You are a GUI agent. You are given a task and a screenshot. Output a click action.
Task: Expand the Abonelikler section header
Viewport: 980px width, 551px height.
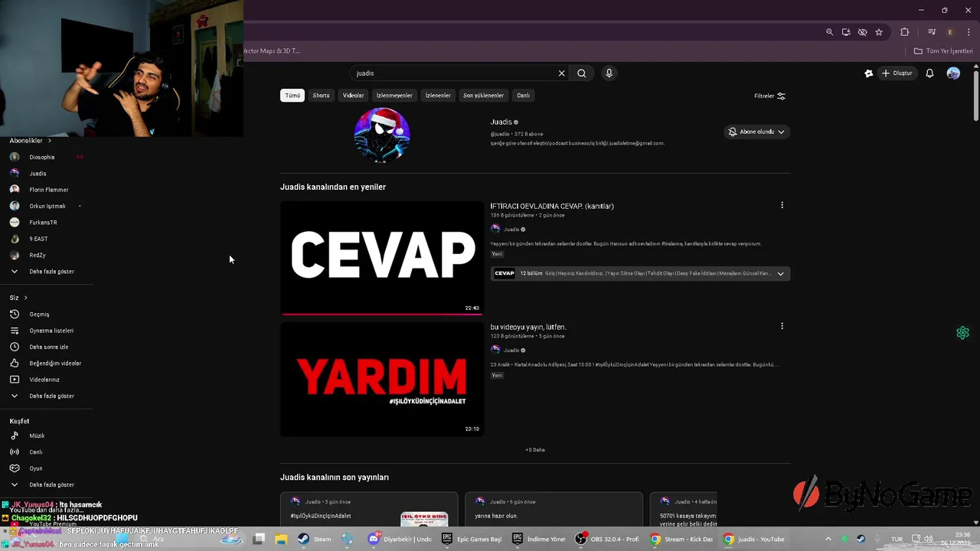(31, 141)
